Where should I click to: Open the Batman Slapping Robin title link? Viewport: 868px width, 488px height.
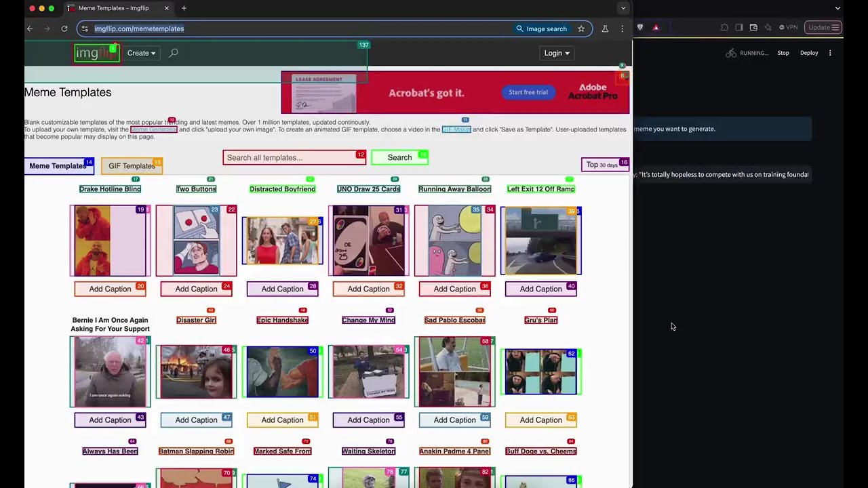(196, 451)
